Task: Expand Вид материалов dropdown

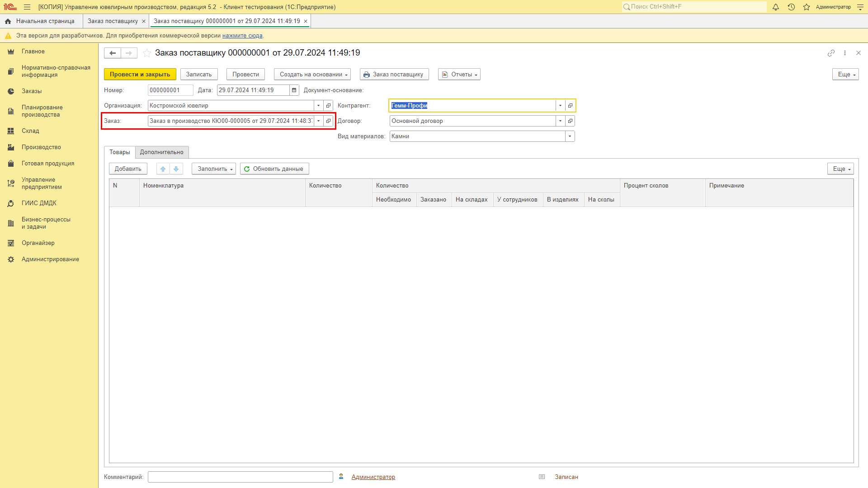Action: 570,136
